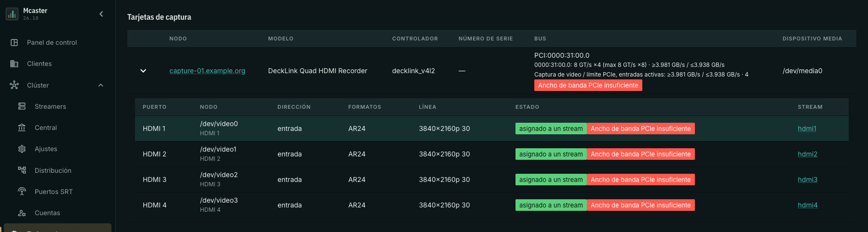Select the HDMI 1 port cell
The height and width of the screenshot is (232, 868).
(154, 129)
